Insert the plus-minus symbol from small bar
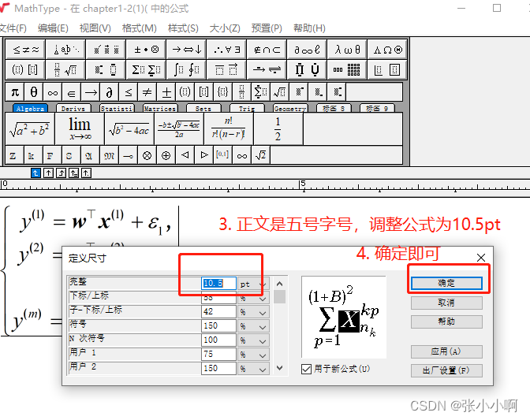The width and height of the screenshot is (530, 420). pyautogui.click(x=166, y=92)
